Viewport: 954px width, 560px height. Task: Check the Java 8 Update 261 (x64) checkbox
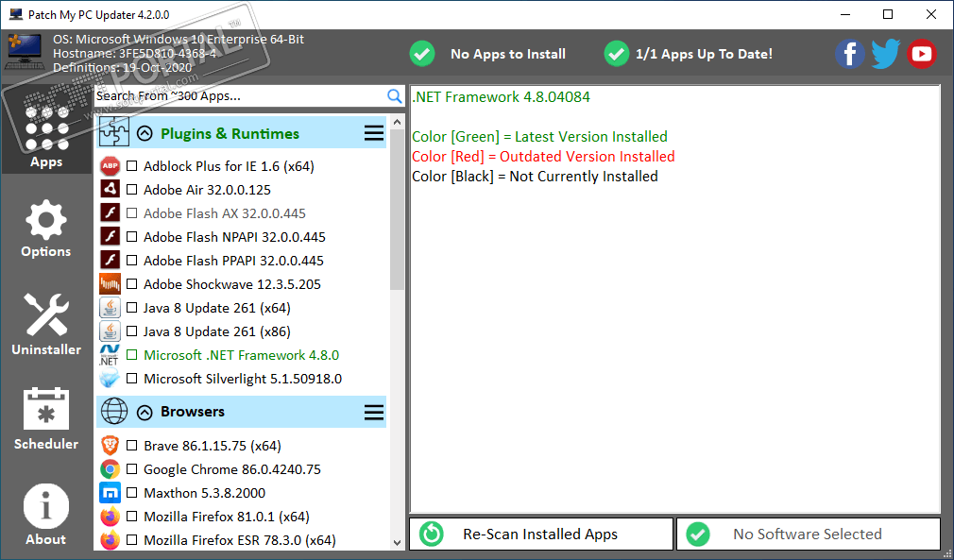tap(131, 308)
